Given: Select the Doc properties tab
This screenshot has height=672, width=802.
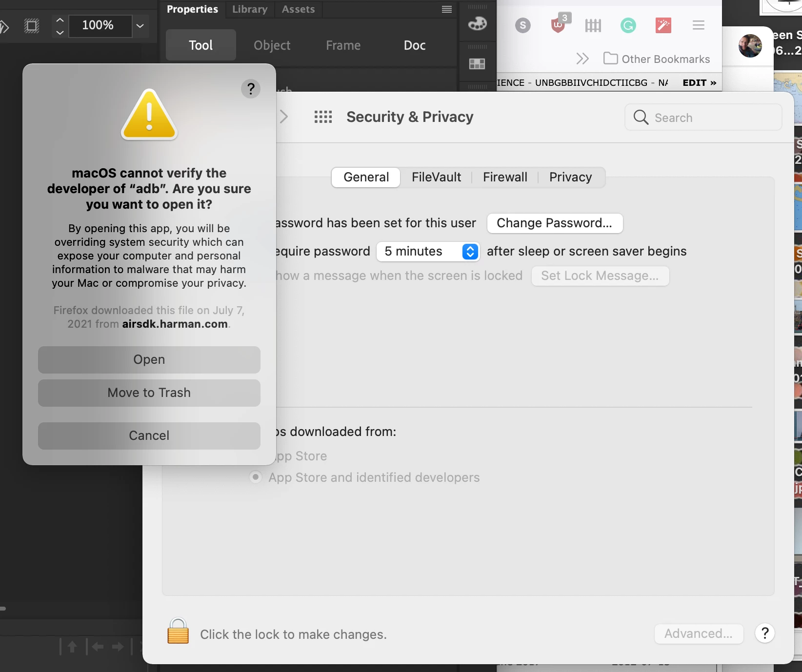Looking at the screenshot, I should pos(415,45).
